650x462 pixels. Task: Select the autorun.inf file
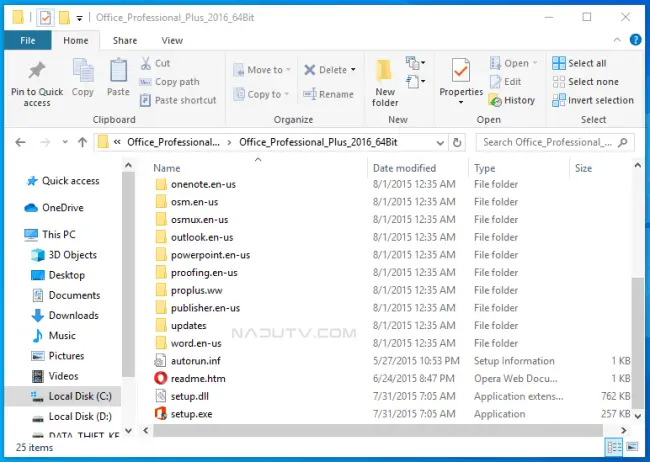pos(188,361)
